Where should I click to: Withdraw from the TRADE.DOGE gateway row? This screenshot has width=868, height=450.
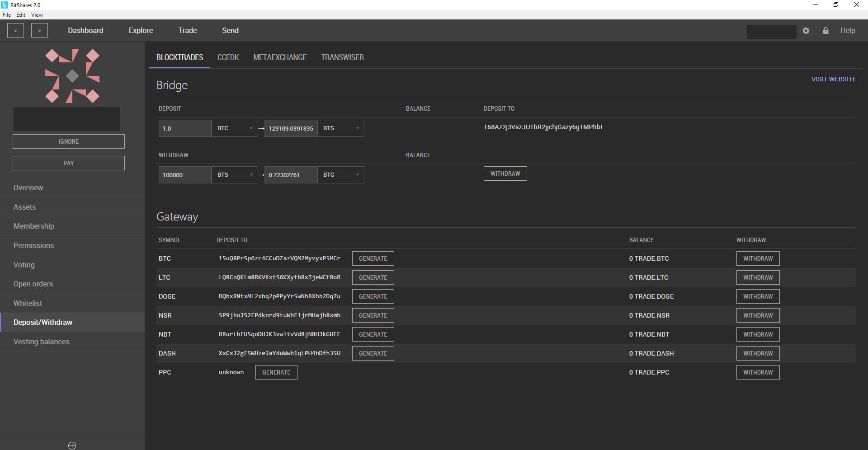coord(758,296)
